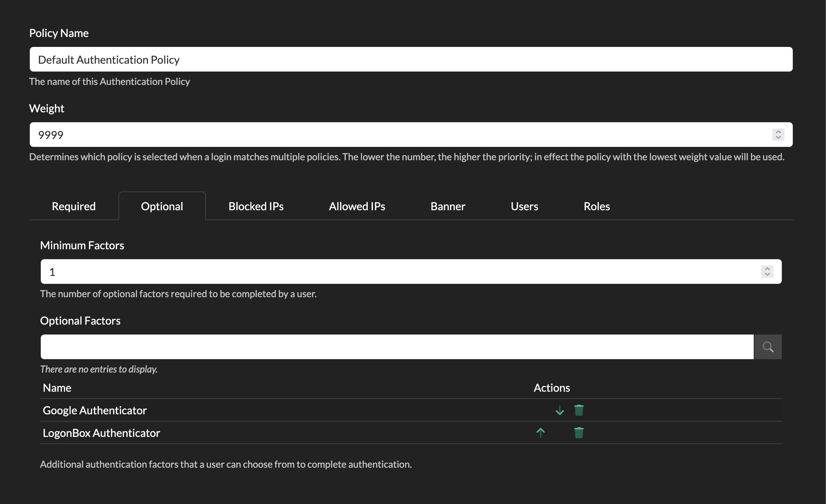Move Google Authenticator down in list

(560, 410)
